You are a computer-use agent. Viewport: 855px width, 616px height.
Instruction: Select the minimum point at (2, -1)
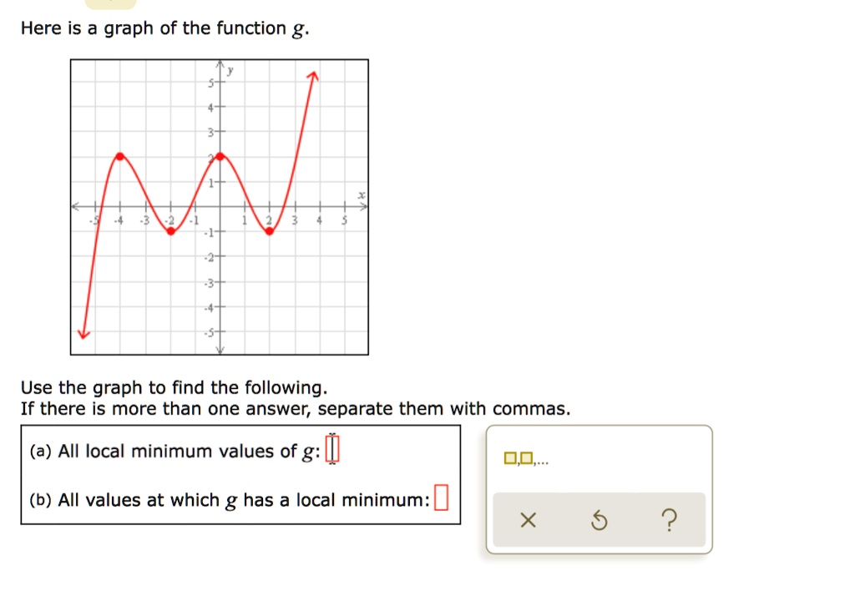pos(269,230)
